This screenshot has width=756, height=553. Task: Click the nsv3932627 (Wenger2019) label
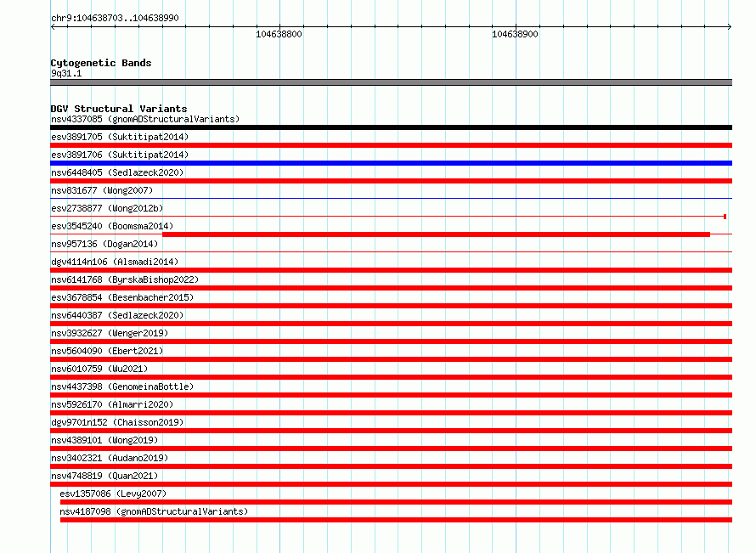(x=110, y=333)
